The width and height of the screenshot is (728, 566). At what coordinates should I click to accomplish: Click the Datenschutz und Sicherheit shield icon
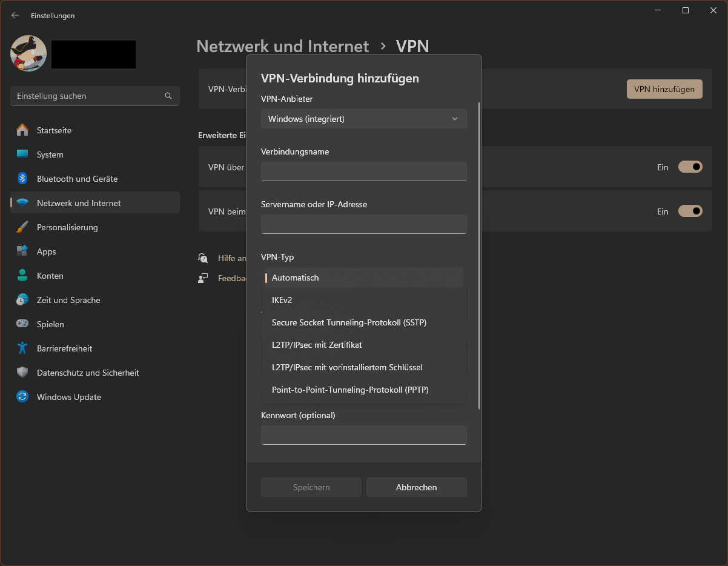tap(22, 373)
